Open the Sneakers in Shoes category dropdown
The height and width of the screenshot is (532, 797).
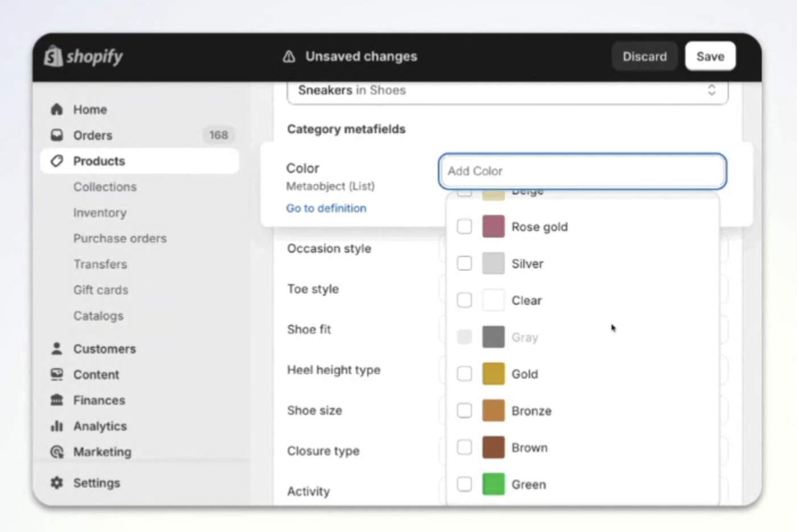pos(507,91)
